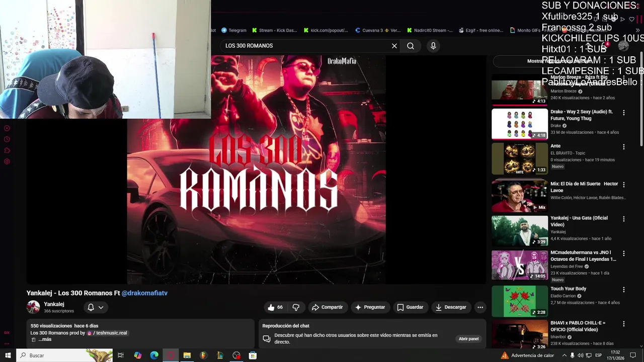Viewport: 644px width, 362px height.
Task: Play the Héctor Lavoe mix thumbnail
Action: pyautogui.click(x=520, y=196)
